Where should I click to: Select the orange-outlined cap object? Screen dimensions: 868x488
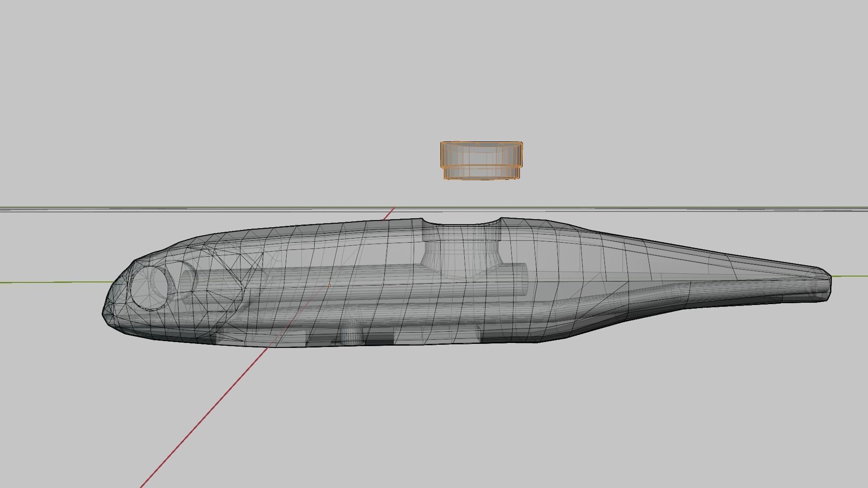click(481, 155)
